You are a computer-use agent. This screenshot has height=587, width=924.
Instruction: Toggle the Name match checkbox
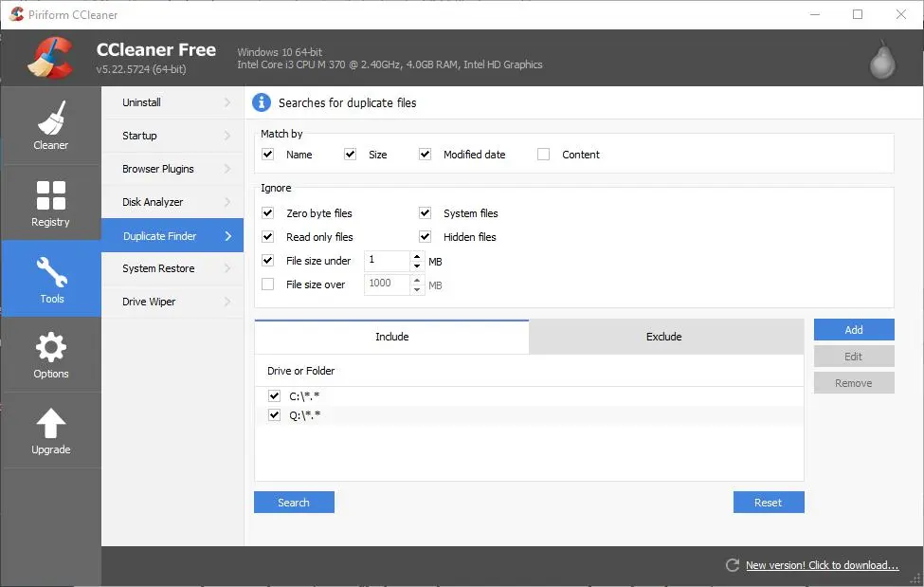click(x=267, y=154)
